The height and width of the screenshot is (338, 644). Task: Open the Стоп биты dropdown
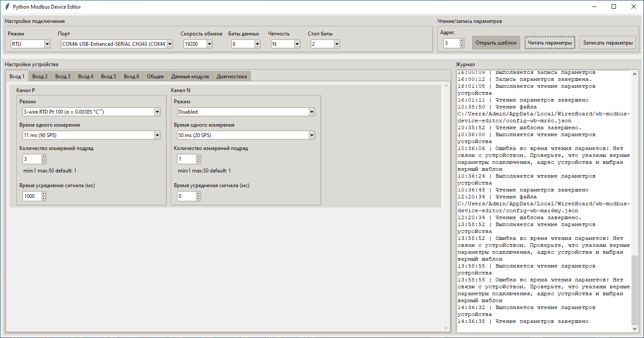[x=337, y=44]
